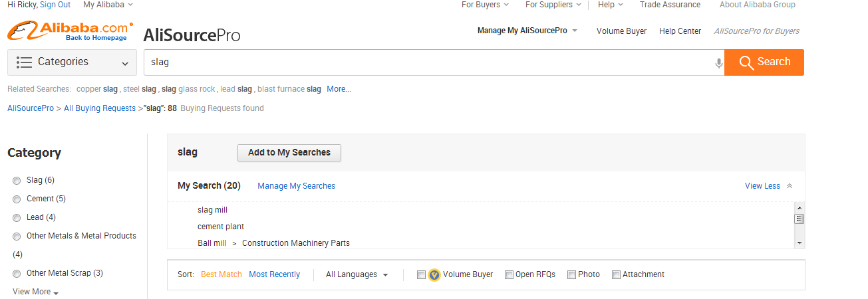Click the Categories list icon
This screenshot has width=868, height=299.
25,62
